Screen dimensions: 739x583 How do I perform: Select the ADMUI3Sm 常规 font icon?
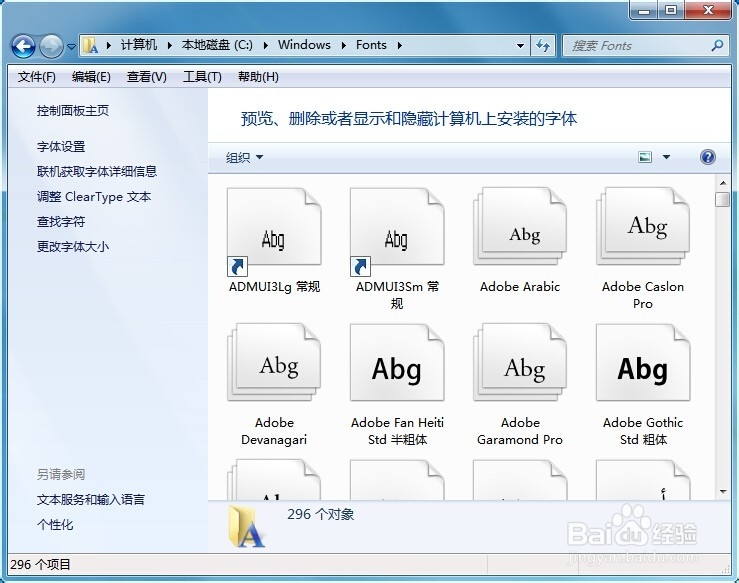[x=397, y=231]
